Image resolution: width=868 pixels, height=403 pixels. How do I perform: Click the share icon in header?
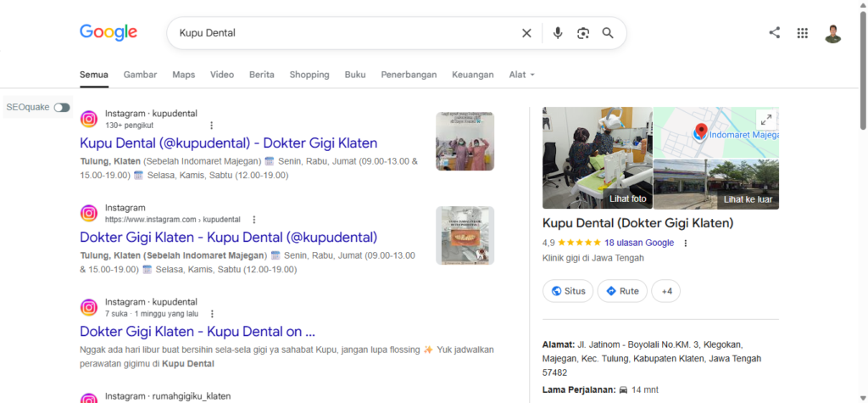click(775, 33)
